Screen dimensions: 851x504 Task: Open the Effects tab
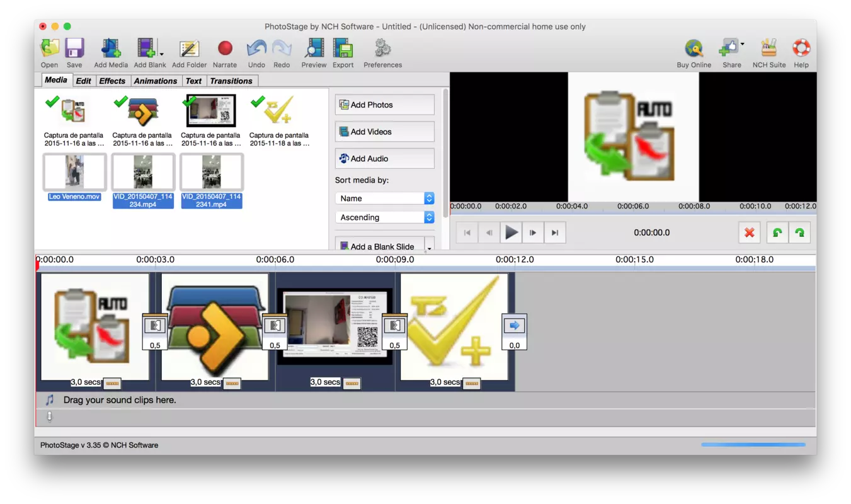112,81
